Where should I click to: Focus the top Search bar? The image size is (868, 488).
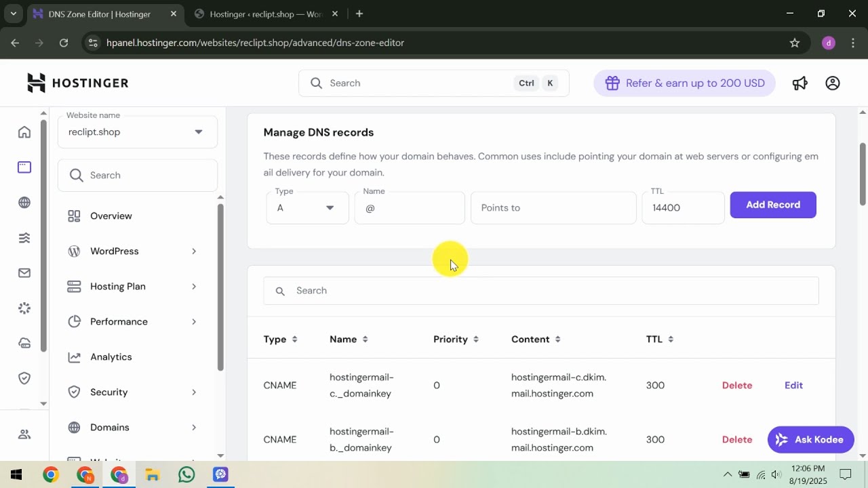434,83
